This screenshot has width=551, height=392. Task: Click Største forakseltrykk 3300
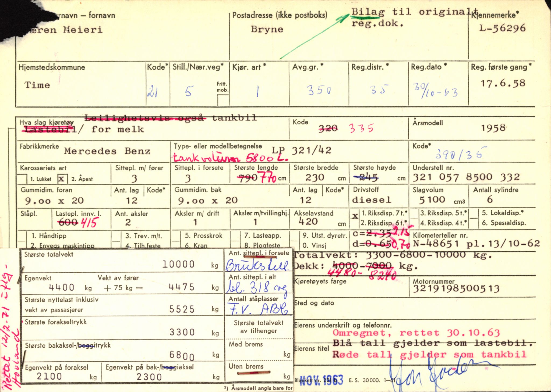point(182,332)
